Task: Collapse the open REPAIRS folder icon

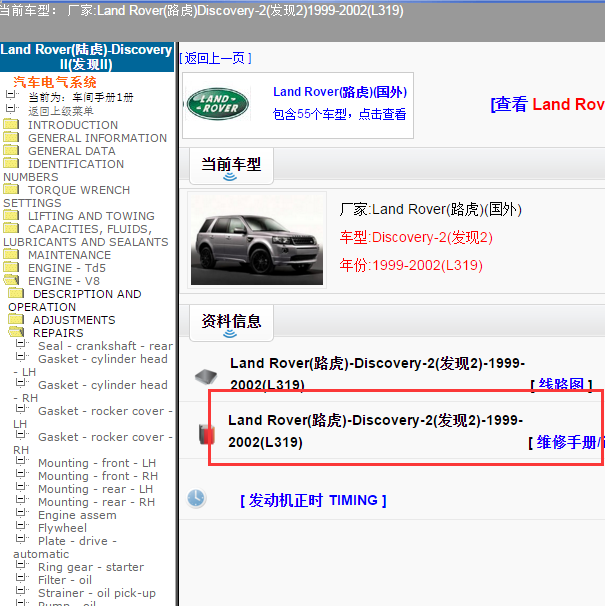Action: (16, 332)
